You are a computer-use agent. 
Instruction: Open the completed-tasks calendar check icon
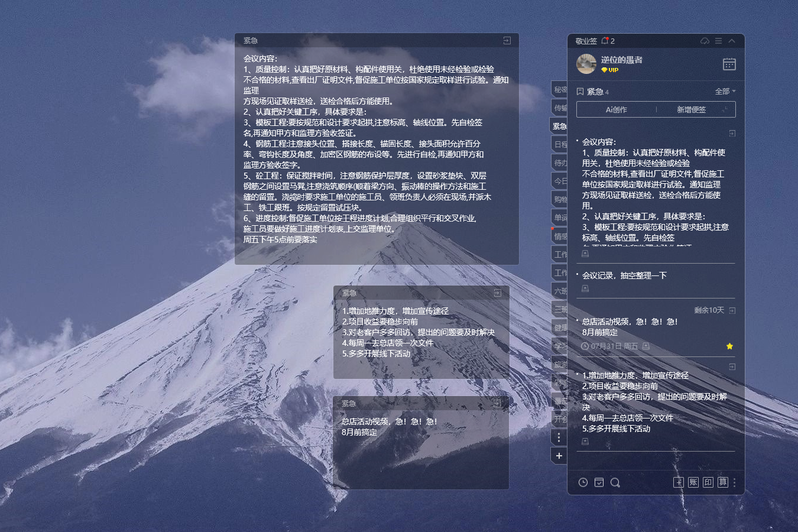[599, 482]
